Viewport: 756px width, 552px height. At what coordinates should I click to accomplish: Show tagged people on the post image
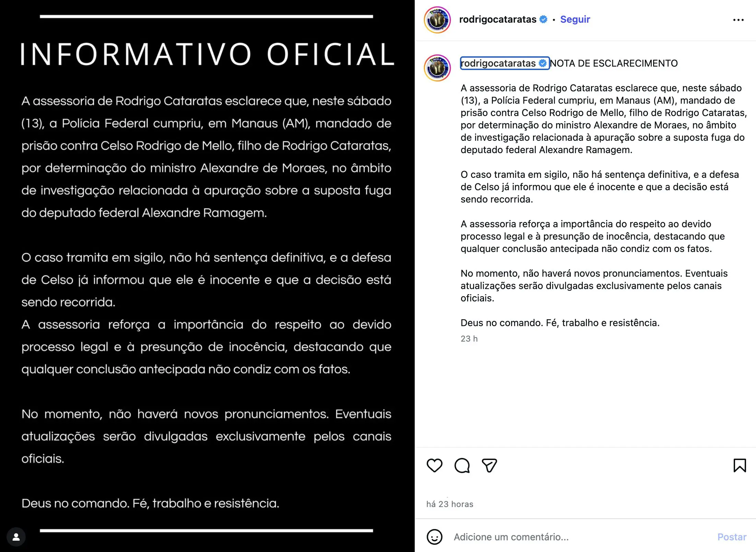coord(16,537)
